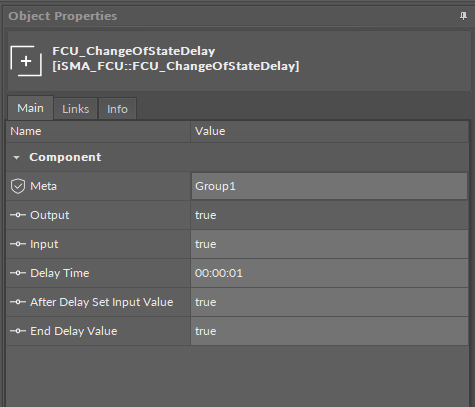Select the Output value cell
Screen dimensions: 475x407
[x=329, y=215]
